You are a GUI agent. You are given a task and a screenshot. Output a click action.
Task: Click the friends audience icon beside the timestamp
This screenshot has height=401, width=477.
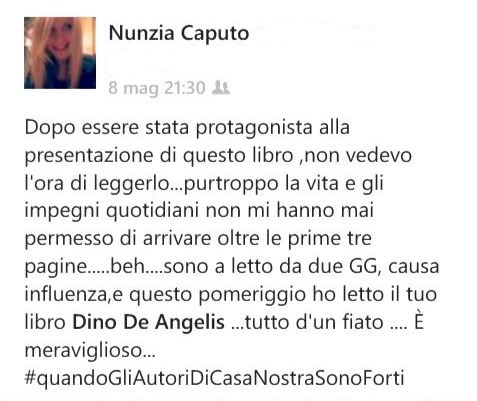pos(221,88)
